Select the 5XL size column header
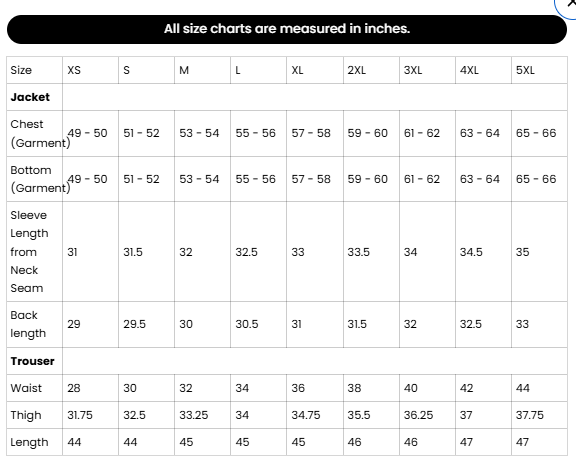The height and width of the screenshot is (463, 576). 525,70
